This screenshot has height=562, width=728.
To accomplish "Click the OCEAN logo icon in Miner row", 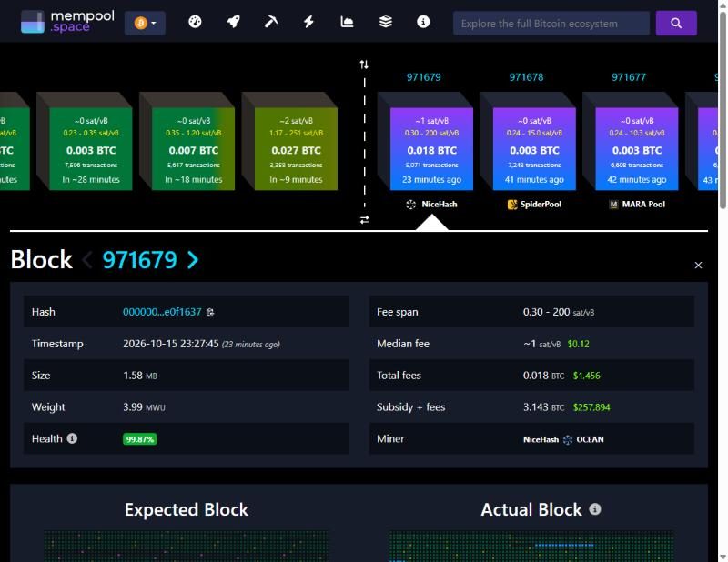I will pyautogui.click(x=568, y=439).
